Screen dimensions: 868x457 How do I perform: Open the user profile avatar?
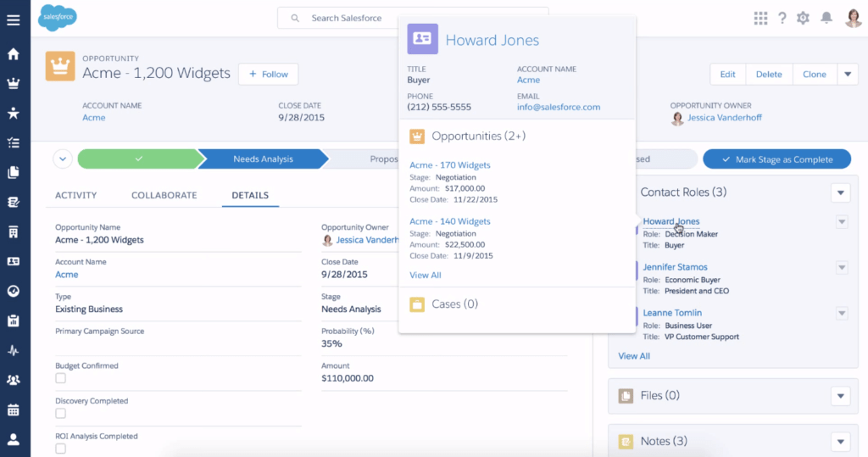tap(853, 18)
